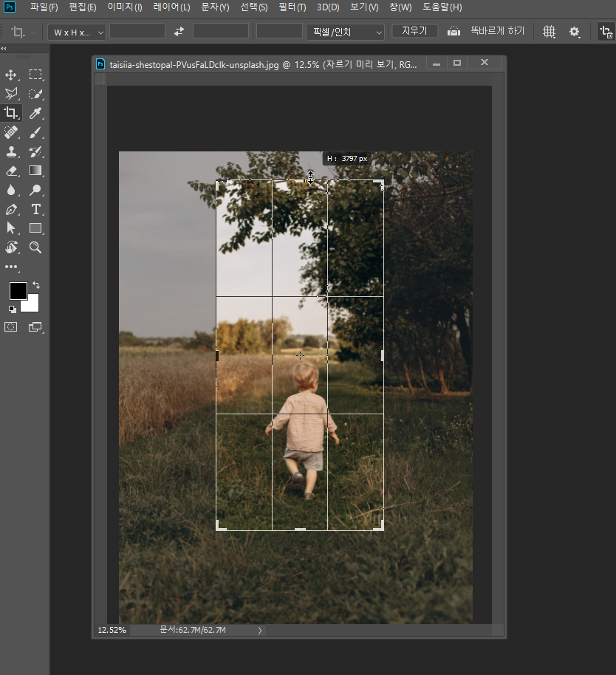Open additional crop settings gear
This screenshot has height=675, width=616.
(x=574, y=32)
